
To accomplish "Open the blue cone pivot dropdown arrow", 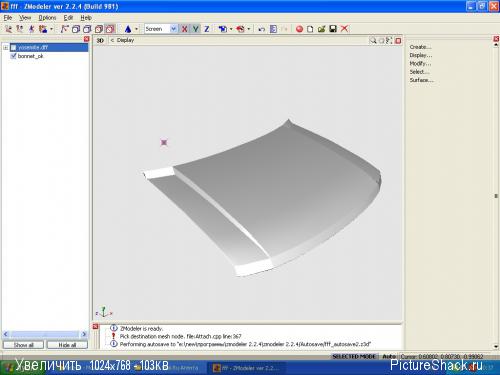I will [x=136, y=29].
